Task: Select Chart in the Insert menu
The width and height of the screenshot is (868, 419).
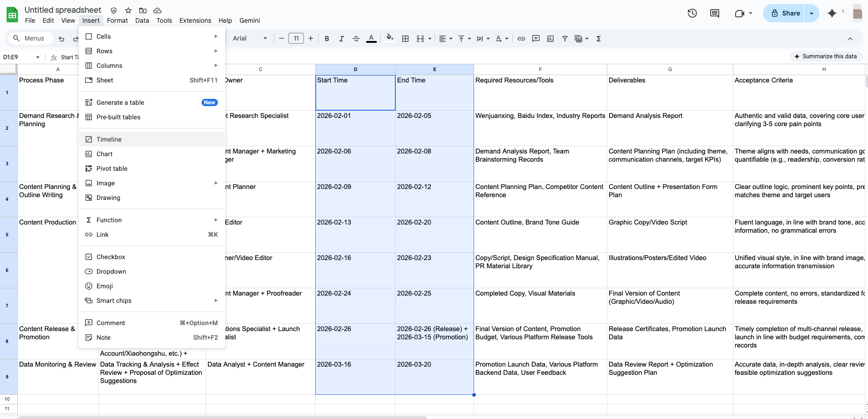Action: click(x=152, y=154)
